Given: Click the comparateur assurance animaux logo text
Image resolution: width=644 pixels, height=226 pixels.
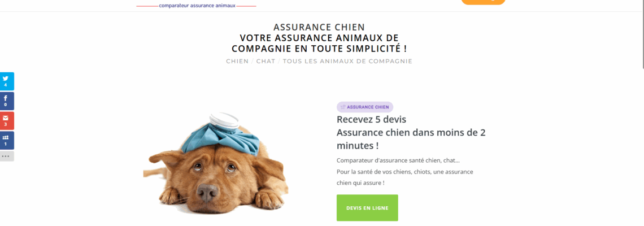Looking at the screenshot, I should tap(197, 6).
